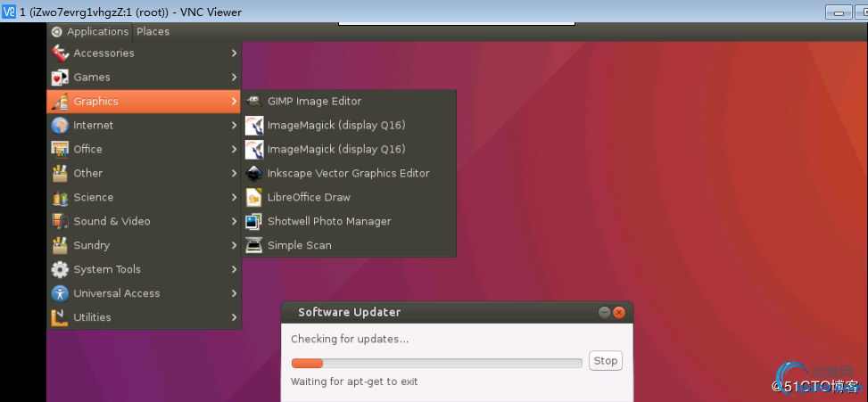Click the Sundry category icon
Screen dimensions: 868x402
click(60, 245)
